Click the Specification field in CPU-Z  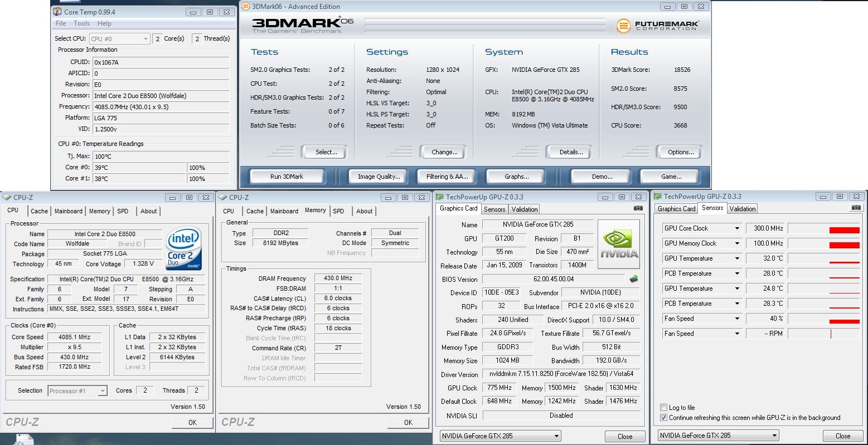(x=127, y=279)
